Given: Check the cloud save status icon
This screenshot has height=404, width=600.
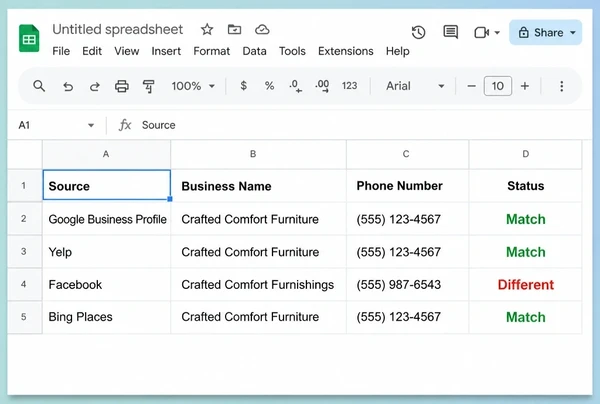Looking at the screenshot, I should coord(262,29).
